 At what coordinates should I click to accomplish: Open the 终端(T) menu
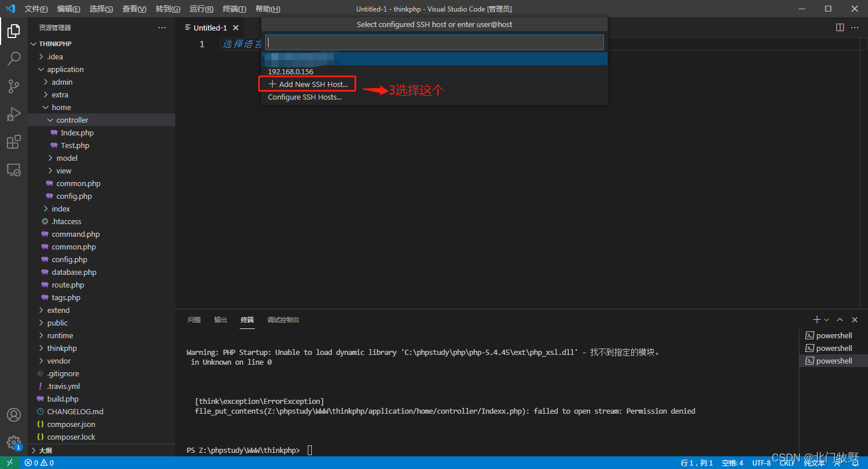tap(234, 9)
